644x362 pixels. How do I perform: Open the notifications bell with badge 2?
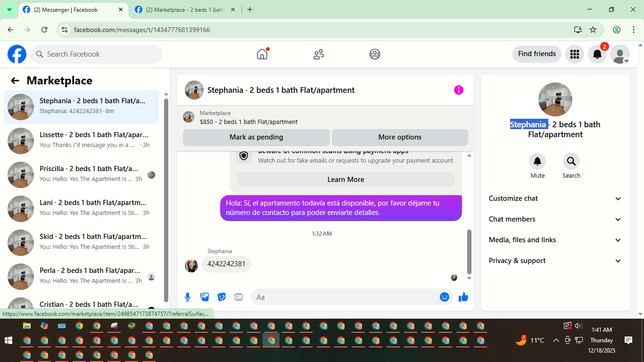click(x=597, y=54)
